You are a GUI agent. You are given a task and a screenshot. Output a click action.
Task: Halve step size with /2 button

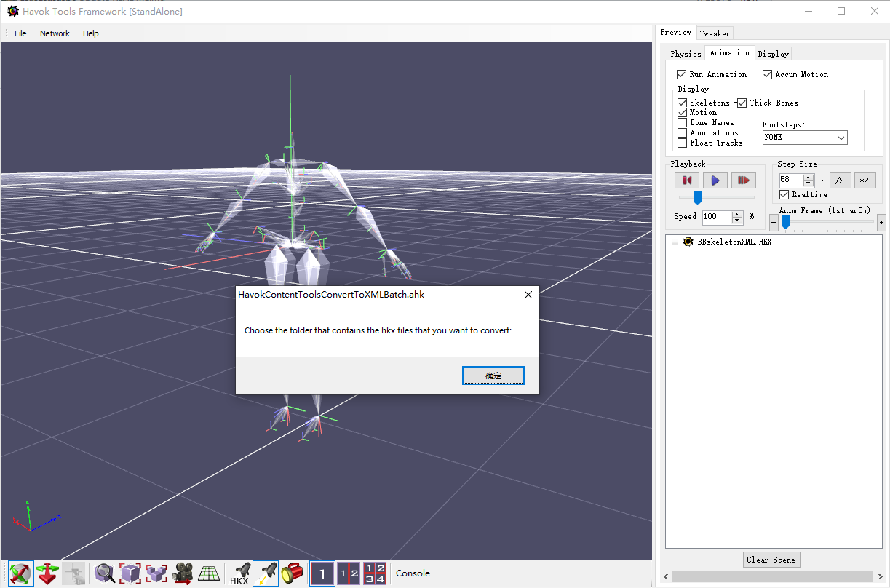(x=840, y=180)
